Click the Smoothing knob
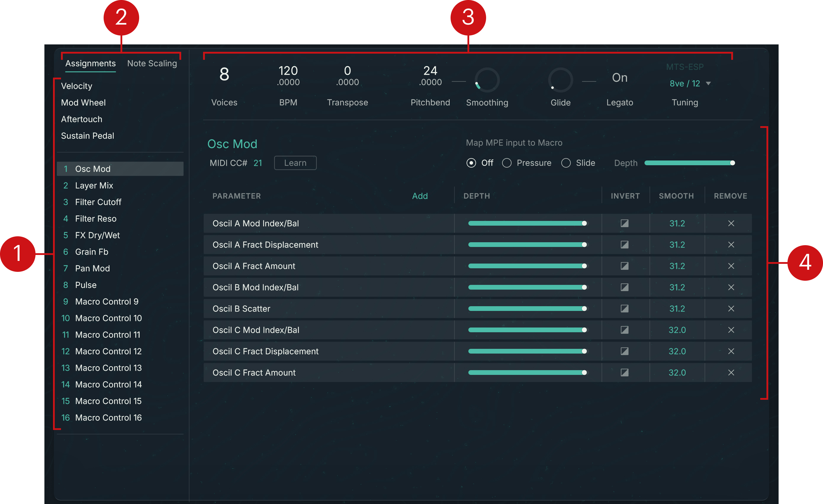This screenshot has height=504, width=823. [487, 80]
